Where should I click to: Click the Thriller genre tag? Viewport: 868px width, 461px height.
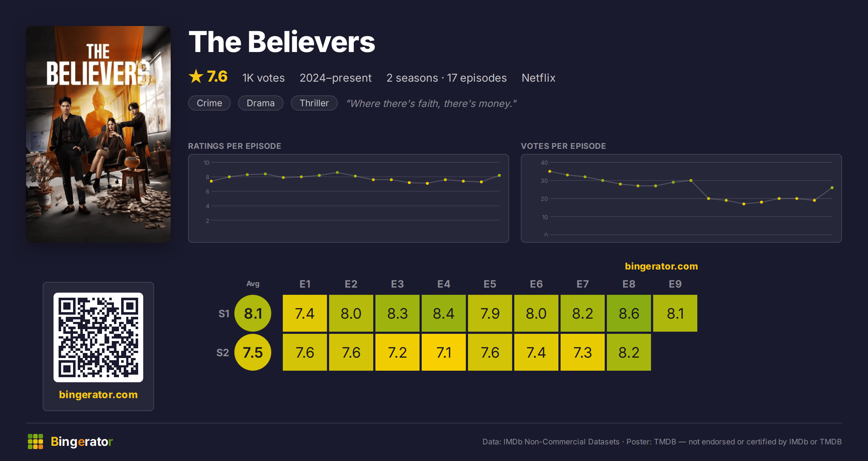point(314,103)
